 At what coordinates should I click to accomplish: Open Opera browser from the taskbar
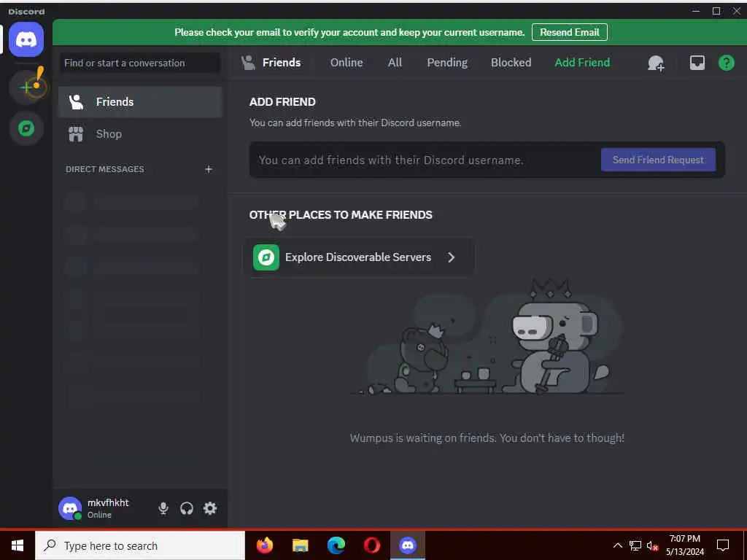point(371,545)
